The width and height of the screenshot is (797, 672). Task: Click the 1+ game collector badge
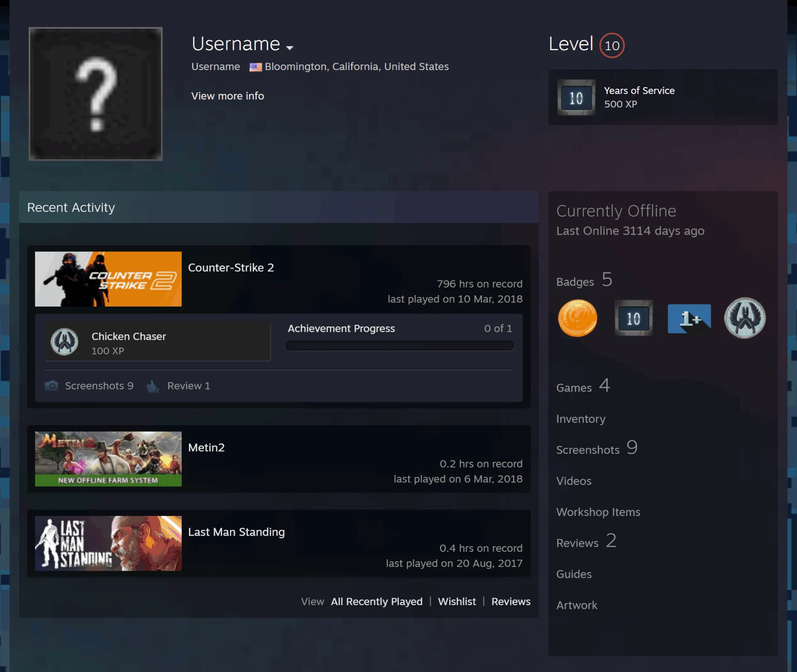tap(689, 319)
